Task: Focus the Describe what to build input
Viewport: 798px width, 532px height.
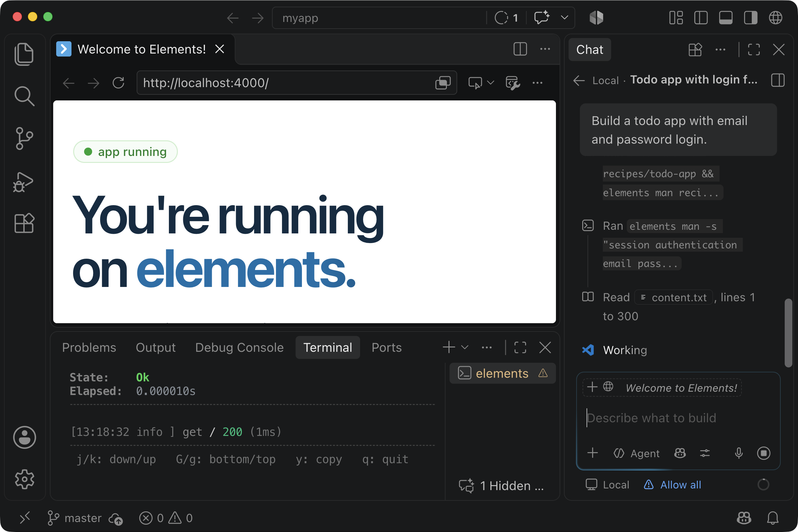Action: pos(678,418)
